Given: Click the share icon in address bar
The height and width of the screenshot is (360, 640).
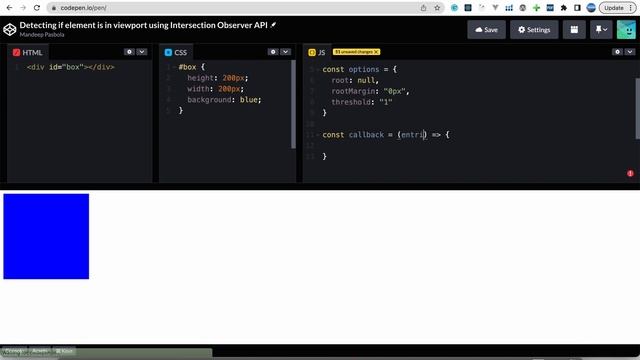Looking at the screenshot, I should [x=423, y=8].
